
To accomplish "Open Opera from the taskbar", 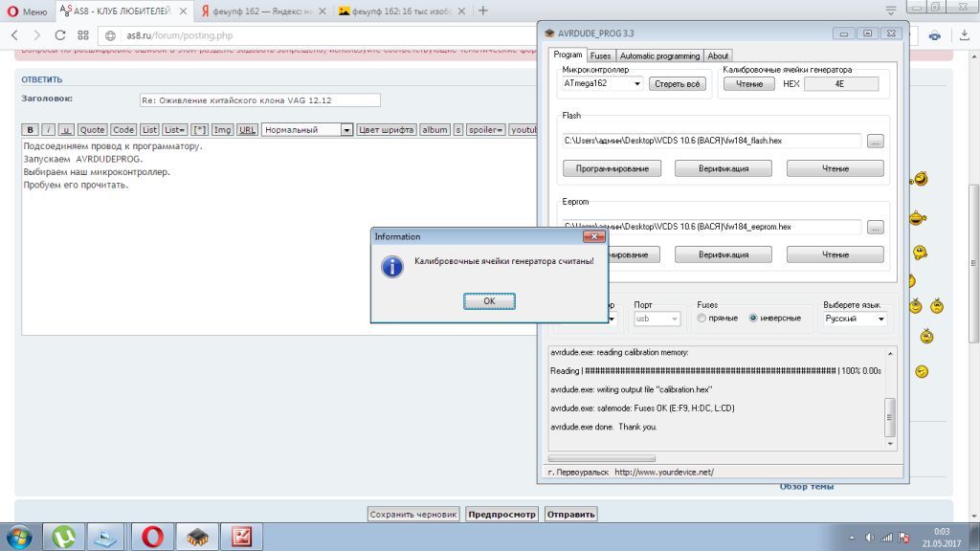I will (x=152, y=538).
